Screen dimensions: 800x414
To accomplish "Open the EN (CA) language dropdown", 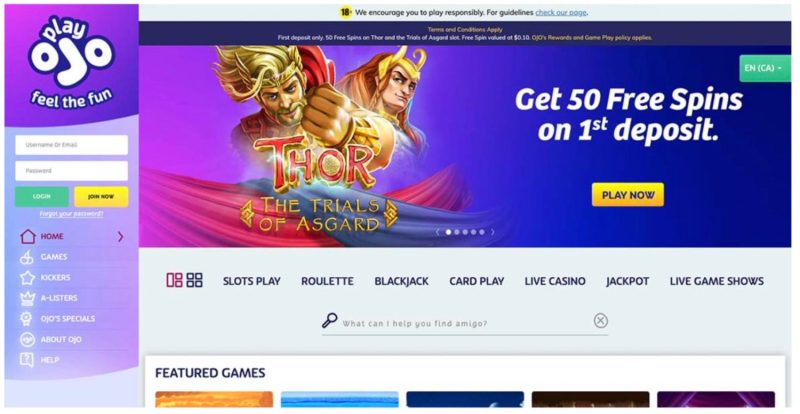I will pyautogui.click(x=765, y=68).
